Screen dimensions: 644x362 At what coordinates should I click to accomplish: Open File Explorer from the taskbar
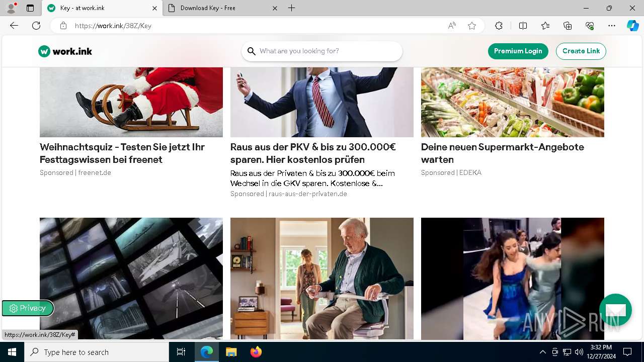[231, 352]
